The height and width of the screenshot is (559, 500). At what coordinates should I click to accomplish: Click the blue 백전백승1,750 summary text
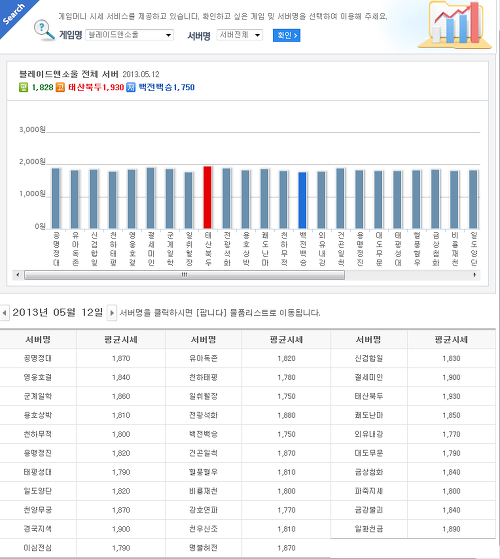[x=166, y=87]
